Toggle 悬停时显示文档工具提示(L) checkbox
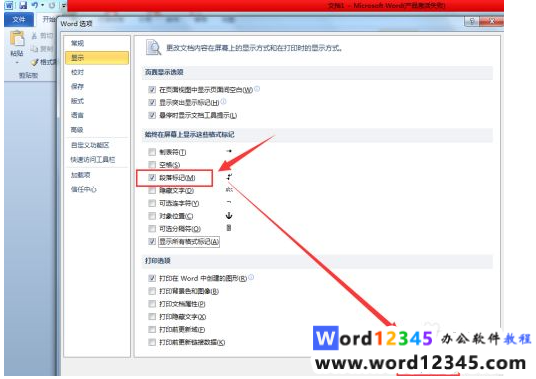536x379 pixels. click(152, 115)
